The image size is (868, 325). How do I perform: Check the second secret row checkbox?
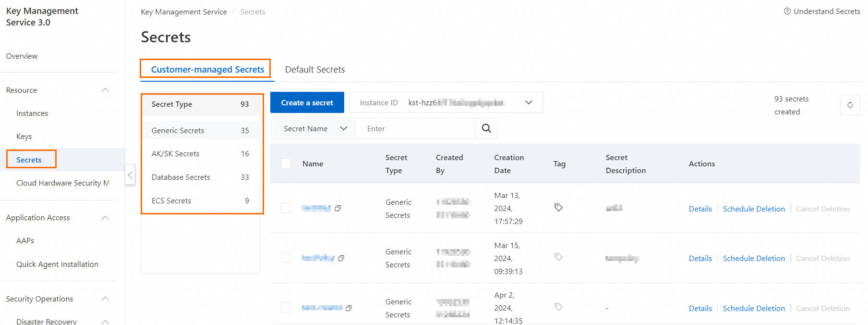[x=286, y=258]
